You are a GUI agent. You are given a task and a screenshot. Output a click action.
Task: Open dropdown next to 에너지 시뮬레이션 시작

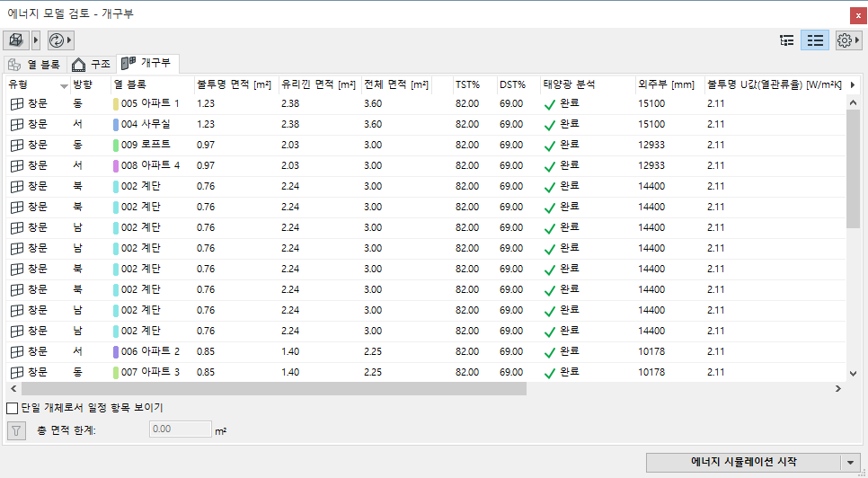pos(850,463)
